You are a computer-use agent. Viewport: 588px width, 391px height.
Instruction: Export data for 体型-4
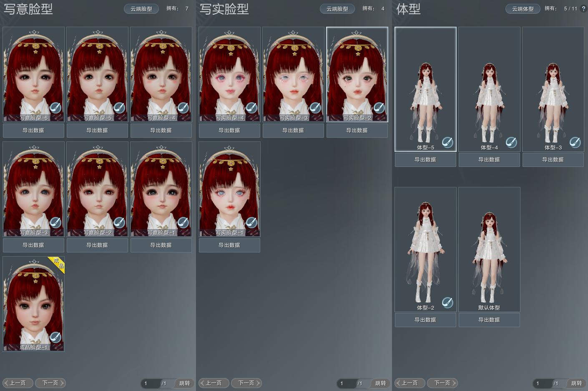[489, 160]
